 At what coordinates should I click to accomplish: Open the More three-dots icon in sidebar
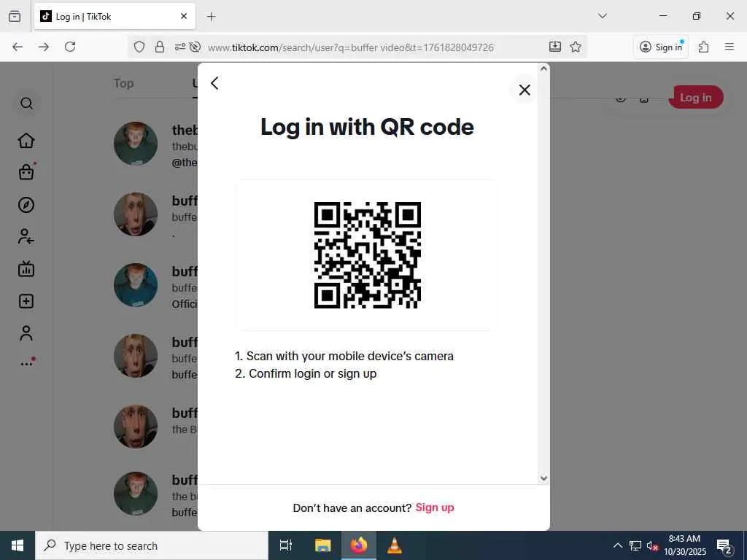(x=27, y=363)
